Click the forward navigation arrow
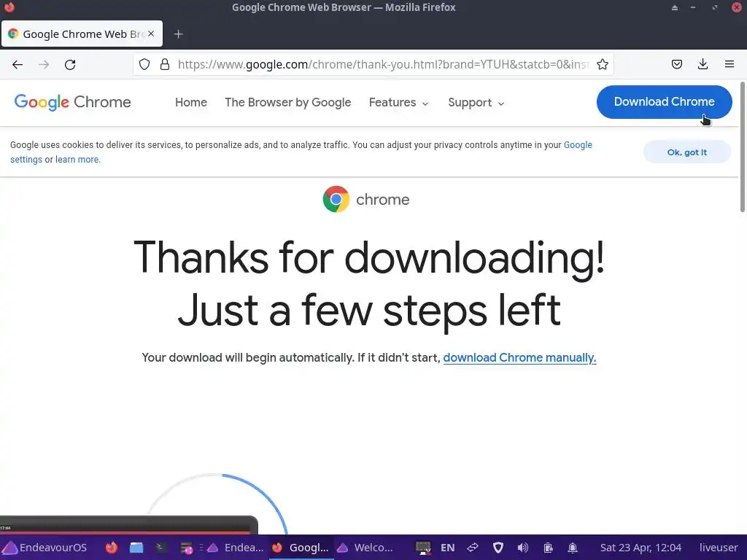This screenshot has width=747, height=560. coord(44,65)
